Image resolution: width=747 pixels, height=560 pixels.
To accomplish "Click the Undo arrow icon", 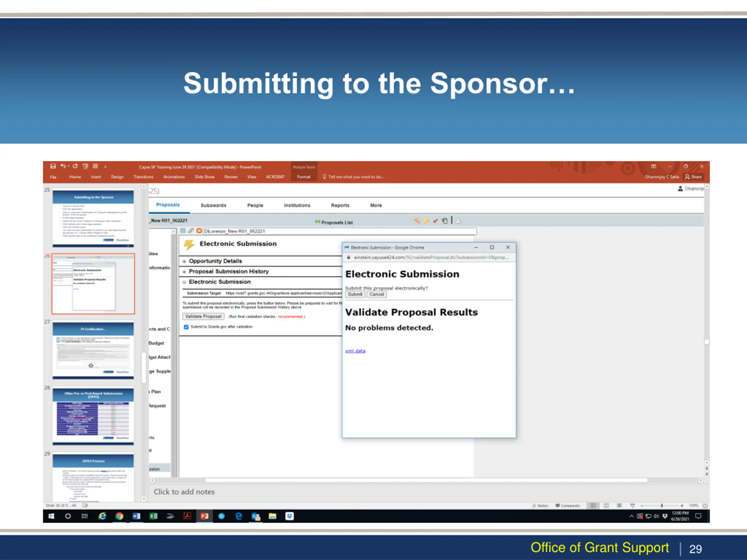I will [63, 166].
